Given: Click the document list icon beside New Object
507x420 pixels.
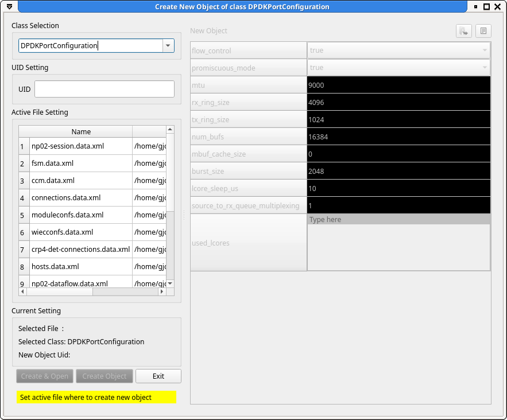Looking at the screenshot, I should click(483, 32).
